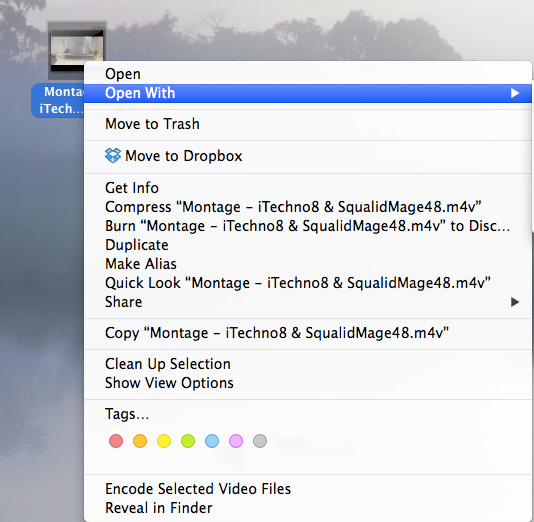The width and height of the screenshot is (534, 522).
Task: Click the Montage iTech file name label
Action: click(x=58, y=100)
